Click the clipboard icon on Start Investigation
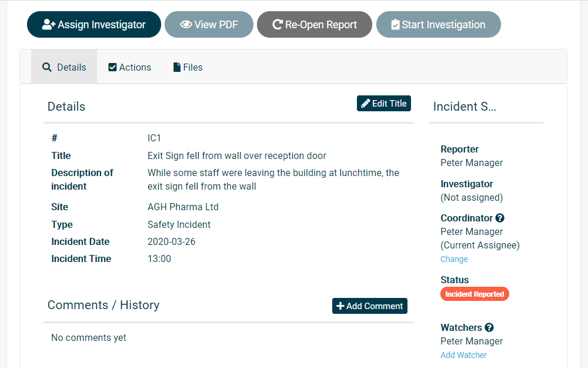 click(x=395, y=24)
